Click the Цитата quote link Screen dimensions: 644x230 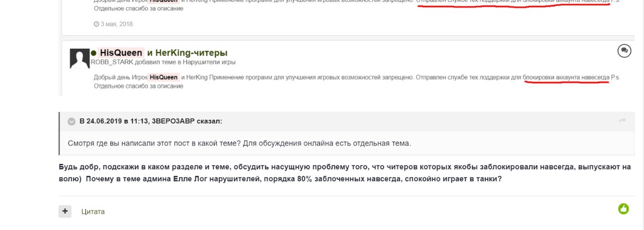(93, 212)
